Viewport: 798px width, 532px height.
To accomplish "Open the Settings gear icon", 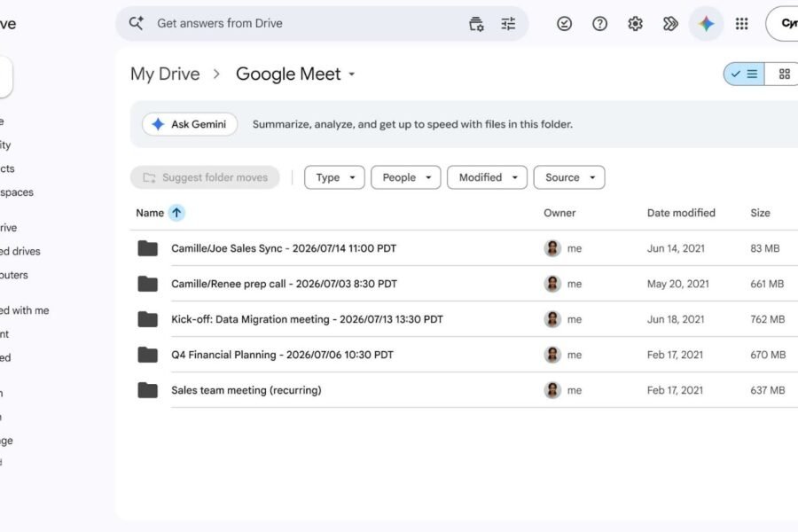I will (635, 23).
